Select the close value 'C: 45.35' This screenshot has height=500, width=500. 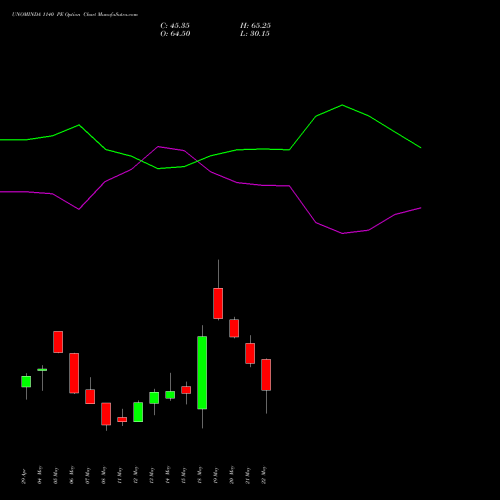click(175, 26)
